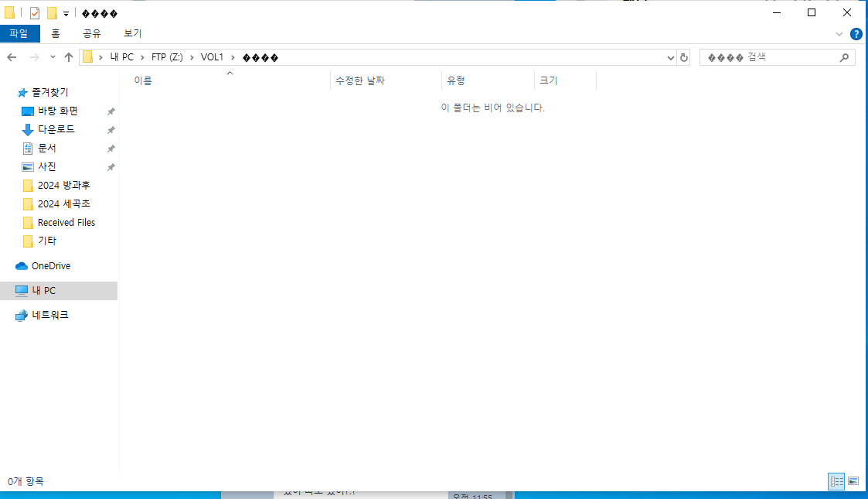Click the Explorer title bar folder icon
Screen dimensions: 868x499
click(x=9, y=12)
